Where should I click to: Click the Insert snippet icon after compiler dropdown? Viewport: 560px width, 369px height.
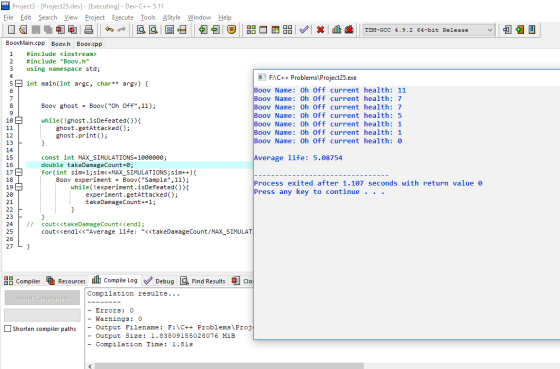click(x=507, y=30)
